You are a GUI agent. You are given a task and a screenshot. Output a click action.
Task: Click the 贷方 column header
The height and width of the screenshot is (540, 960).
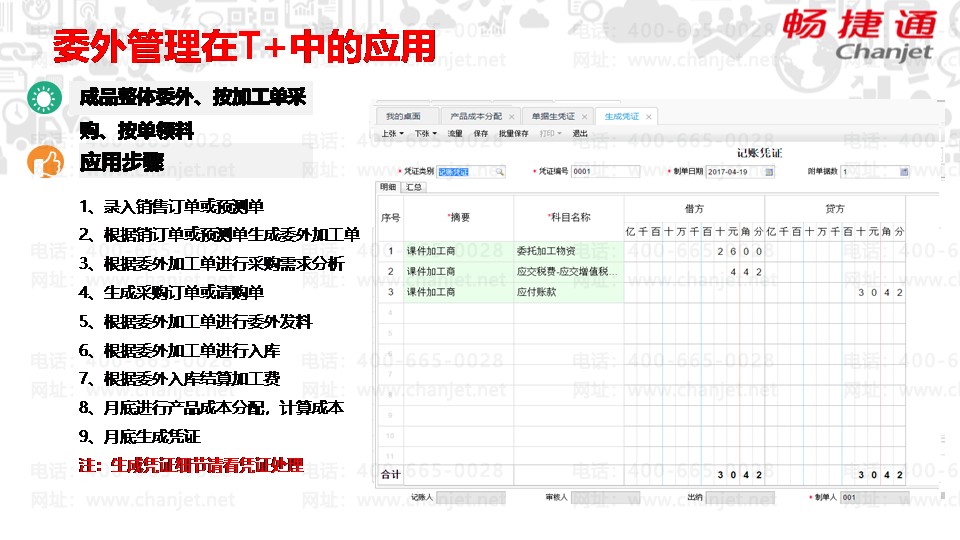click(x=835, y=209)
